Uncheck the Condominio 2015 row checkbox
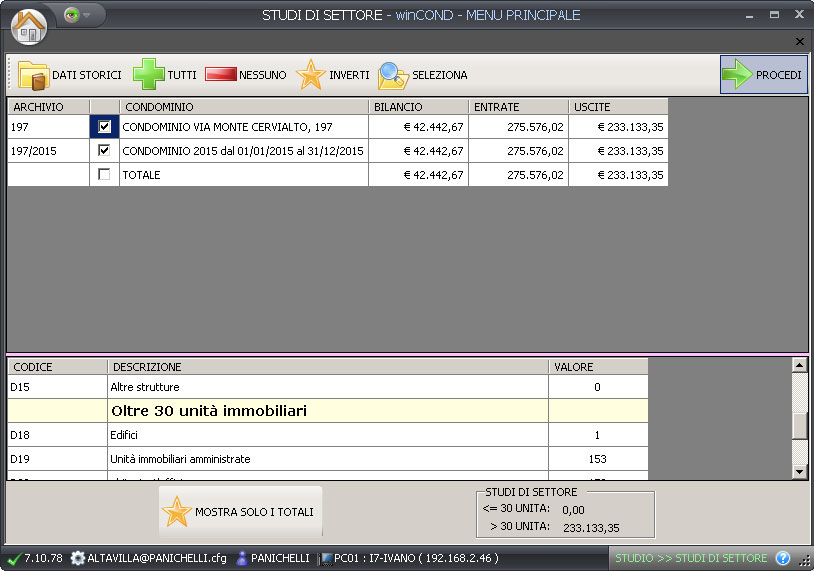The height and width of the screenshot is (571, 814). (105, 151)
